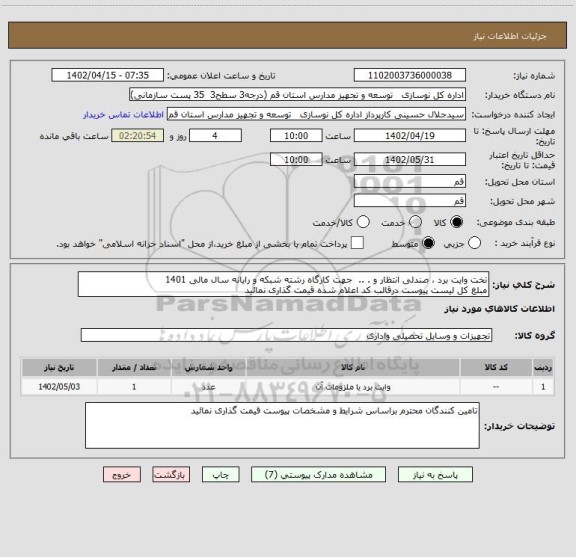Click the buyer notes text area

(x=282, y=425)
